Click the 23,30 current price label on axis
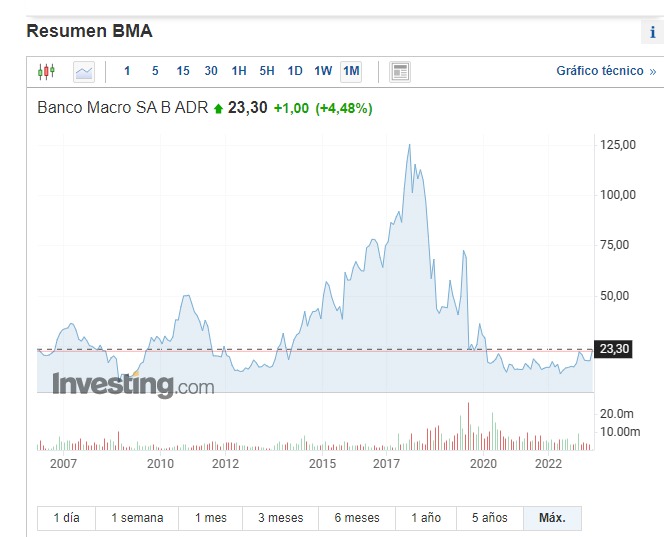 click(614, 349)
